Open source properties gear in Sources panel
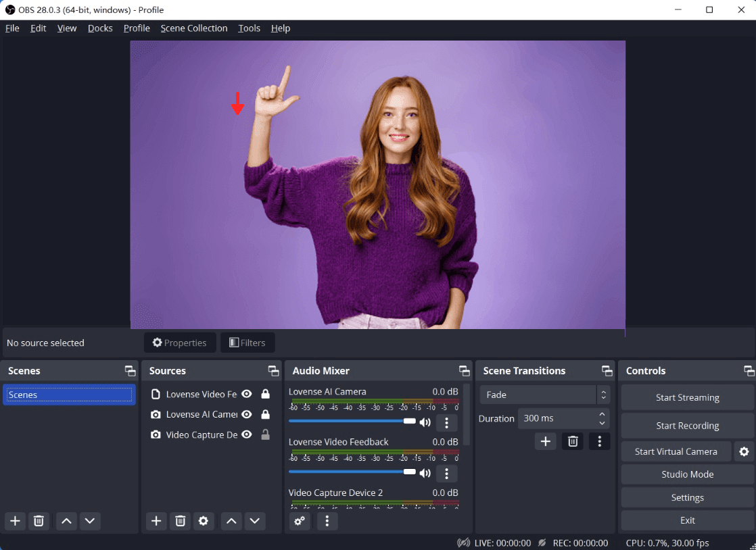Screen dimensions: 756x550 203,521
